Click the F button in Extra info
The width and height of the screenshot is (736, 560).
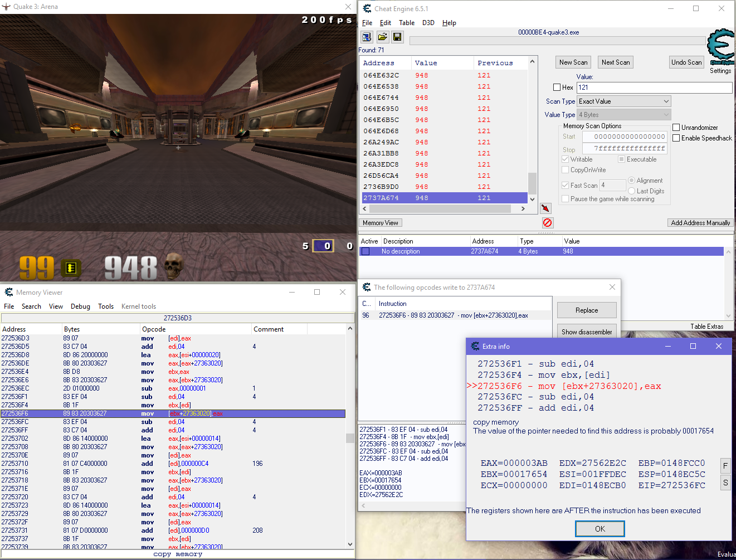tap(725, 466)
